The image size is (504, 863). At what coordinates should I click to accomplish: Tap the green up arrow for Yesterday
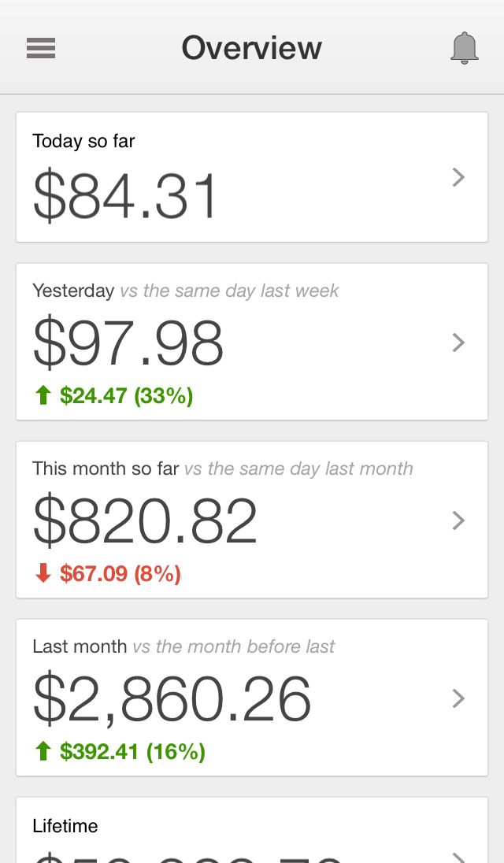tap(43, 395)
